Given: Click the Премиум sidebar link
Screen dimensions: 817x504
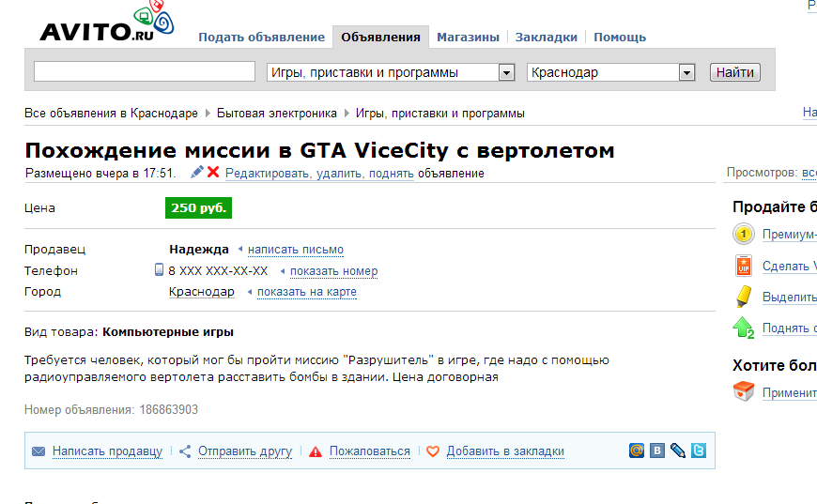Looking at the screenshot, I should pos(790,235).
